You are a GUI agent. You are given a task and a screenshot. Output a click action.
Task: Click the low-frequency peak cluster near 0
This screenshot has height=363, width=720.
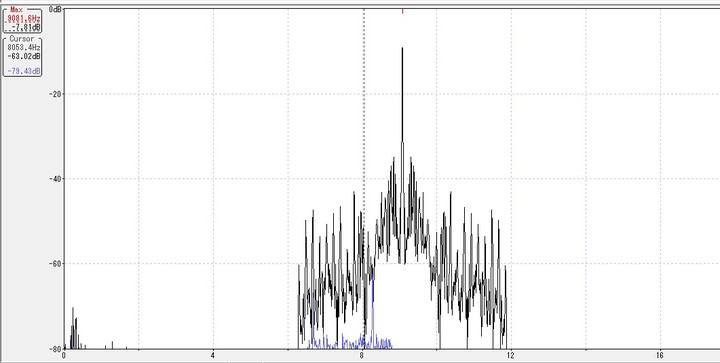pos(73,328)
